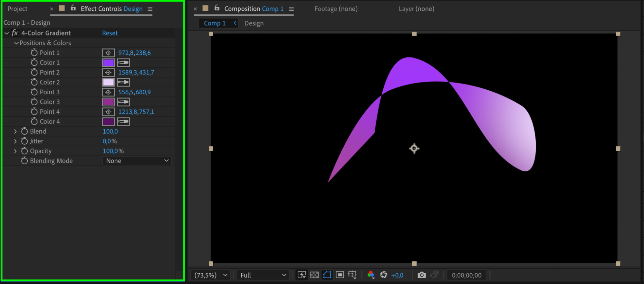This screenshot has height=284, width=644.
Task: Take snapshot with the camera icon
Action: click(421, 275)
